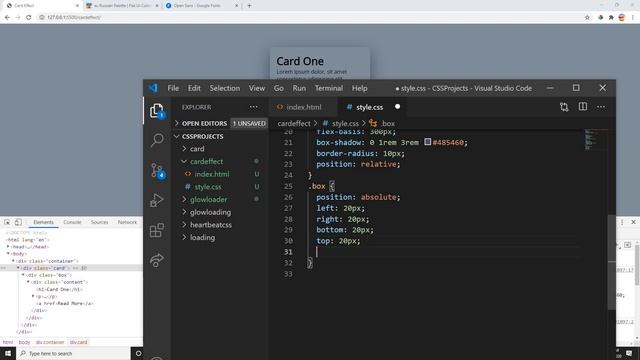Open the Run menu
This screenshot has height=360, width=640.
[x=299, y=88]
